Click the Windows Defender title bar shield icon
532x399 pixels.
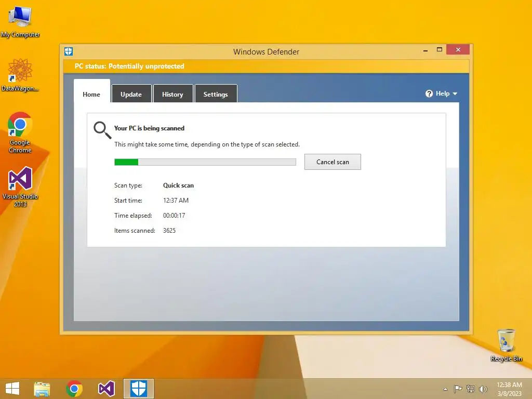pyautogui.click(x=69, y=51)
